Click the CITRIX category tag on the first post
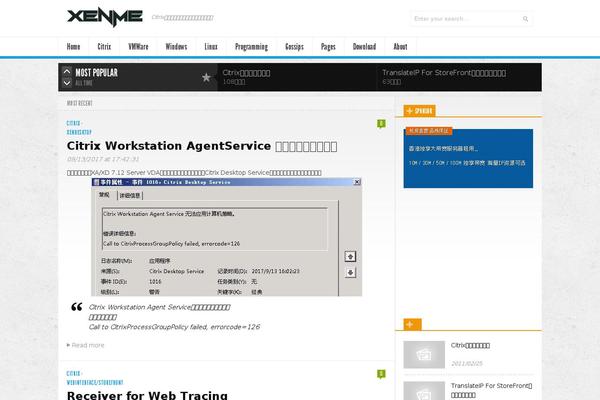The height and width of the screenshot is (400, 600). click(74, 123)
